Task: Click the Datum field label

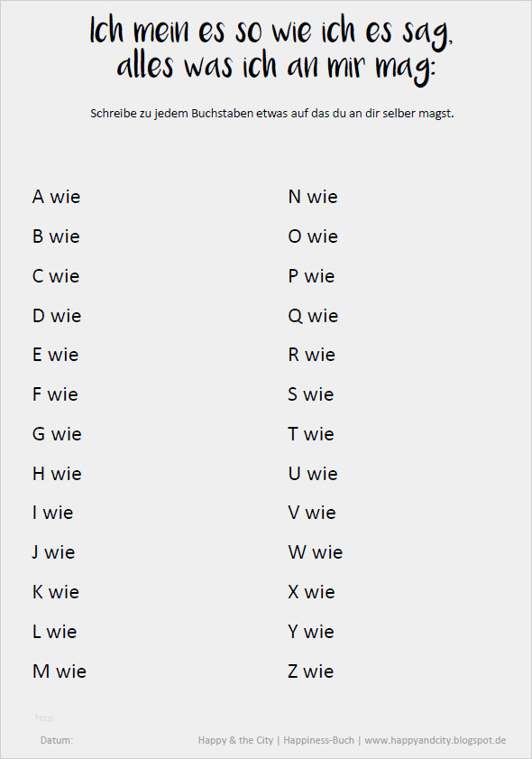Action: pos(57,740)
